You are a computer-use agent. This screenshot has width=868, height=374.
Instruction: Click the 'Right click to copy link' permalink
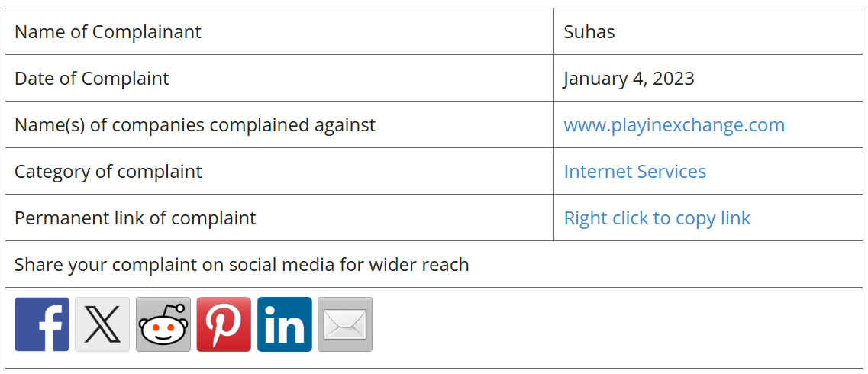[x=657, y=218]
